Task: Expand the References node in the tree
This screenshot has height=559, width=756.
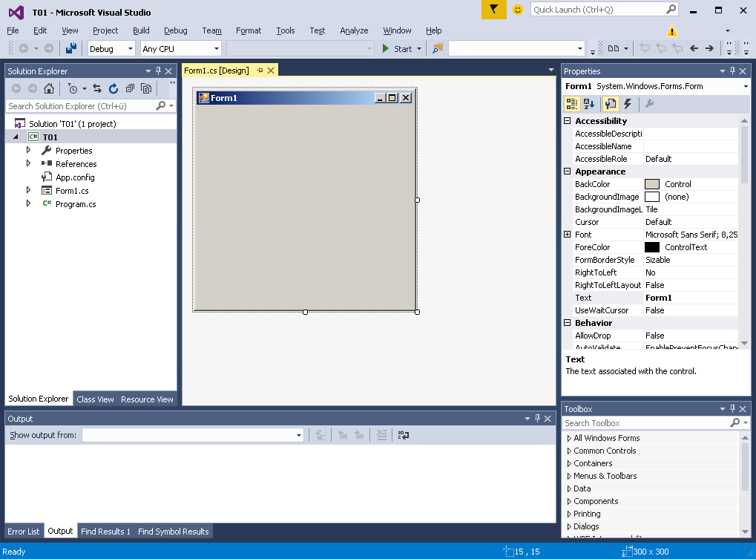Action: [29, 163]
